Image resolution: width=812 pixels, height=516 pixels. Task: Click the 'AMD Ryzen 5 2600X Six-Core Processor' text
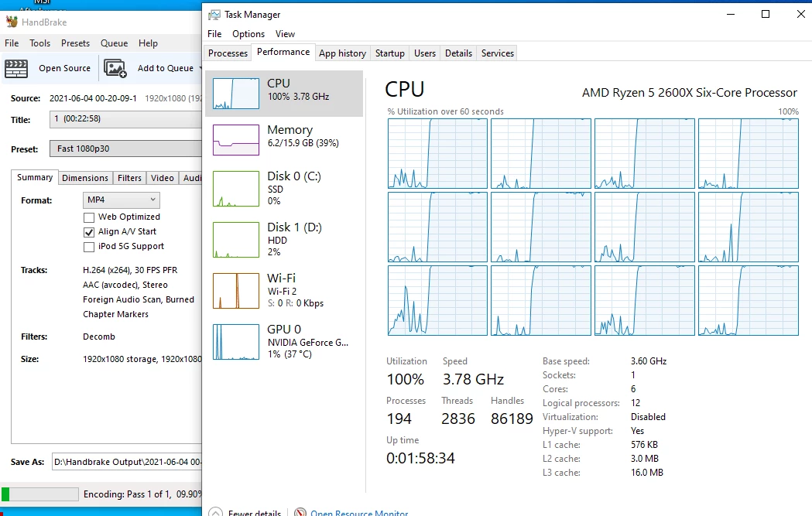pos(689,93)
